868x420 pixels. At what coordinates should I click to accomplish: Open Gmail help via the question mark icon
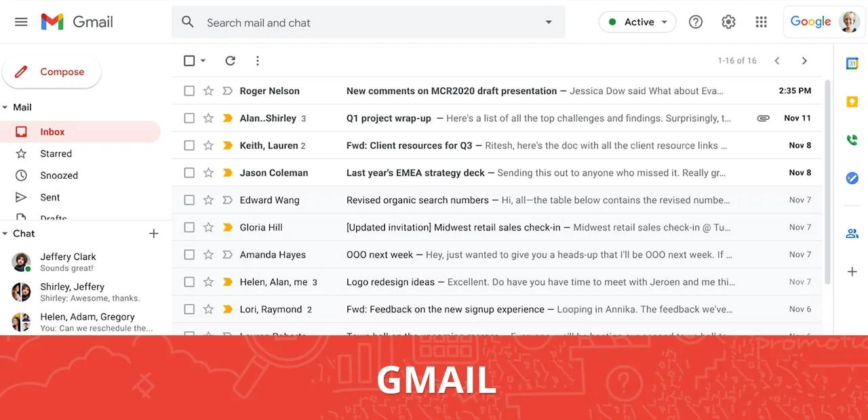(x=696, y=22)
